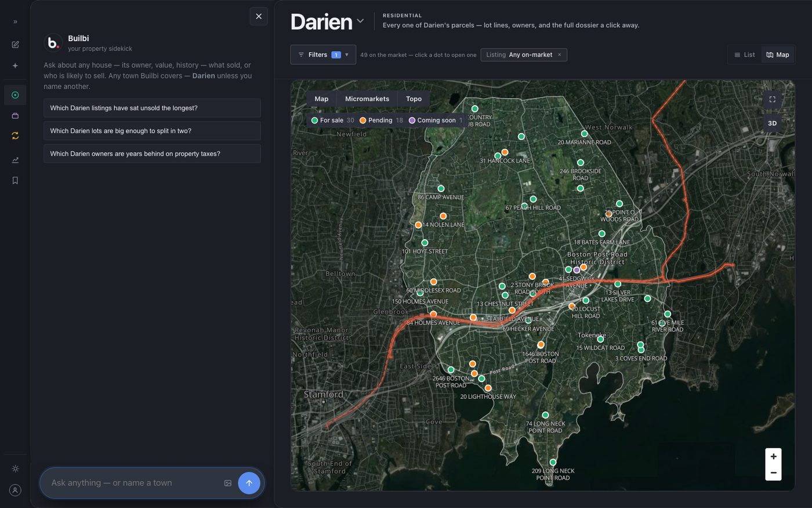812x508 pixels.
Task: Open the green circle-dot sidebar icon
Action: click(15, 95)
